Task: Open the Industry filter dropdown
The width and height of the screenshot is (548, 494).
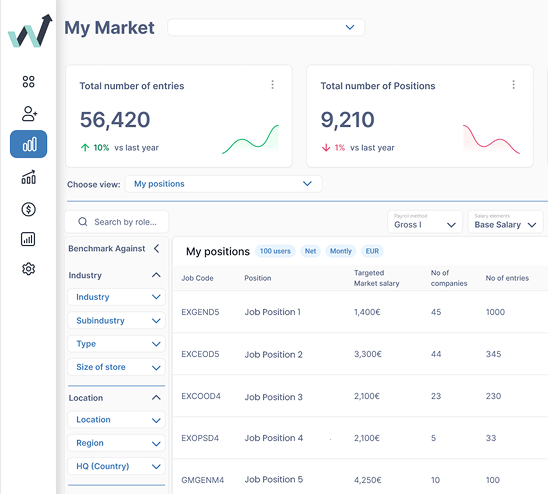Action: point(116,297)
